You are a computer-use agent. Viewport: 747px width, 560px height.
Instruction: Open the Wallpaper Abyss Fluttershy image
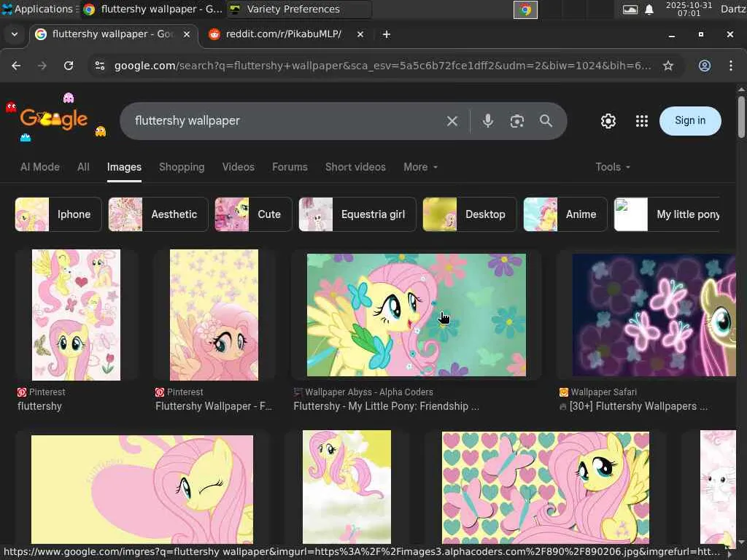click(x=417, y=315)
